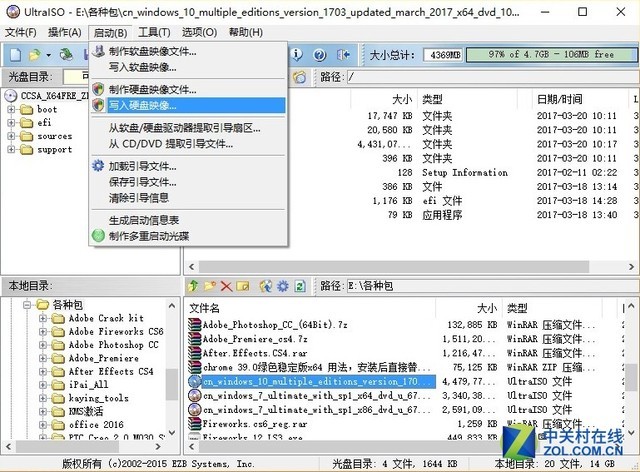The width and height of the screenshot is (640, 472).
Task: Choose 写入硬盘映像... from the menu
Action: click(188, 105)
